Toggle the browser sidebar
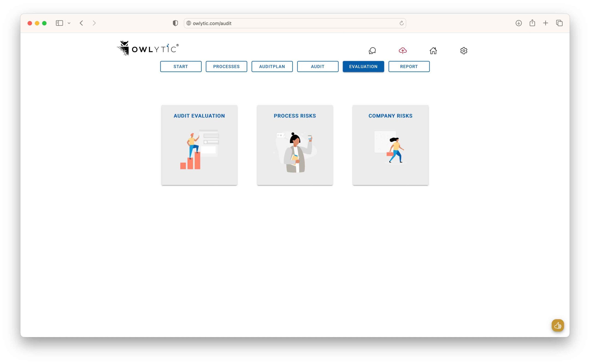This screenshot has height=364, width=590. (59, 23)
